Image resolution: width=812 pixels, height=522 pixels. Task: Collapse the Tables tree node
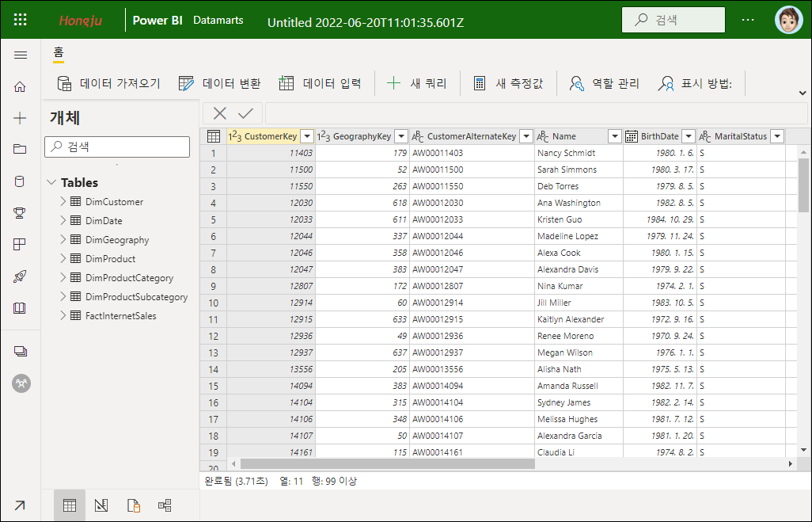point(51,182)
